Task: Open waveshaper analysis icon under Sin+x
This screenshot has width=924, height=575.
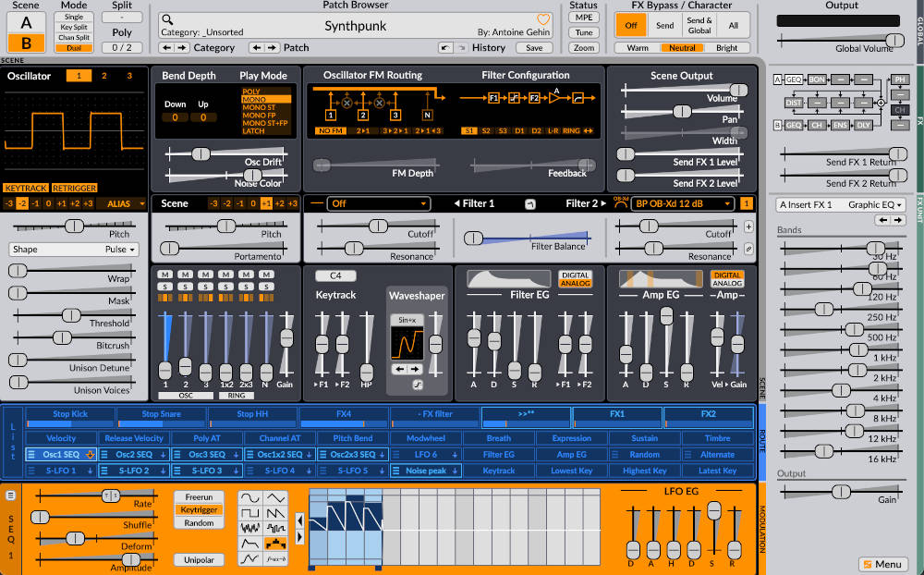Action: pos(418,385)
